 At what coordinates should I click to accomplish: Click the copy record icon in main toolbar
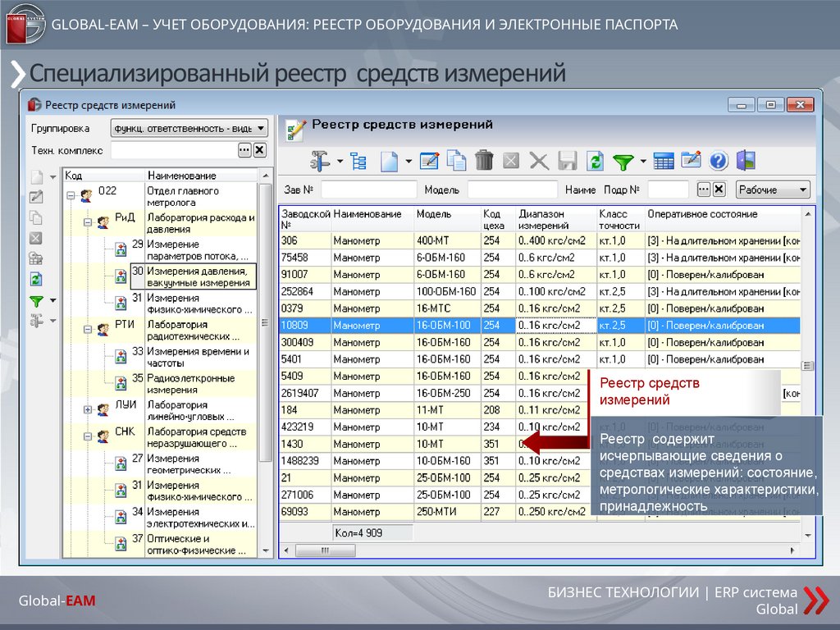pyautogui.click(x=456, y=161)
